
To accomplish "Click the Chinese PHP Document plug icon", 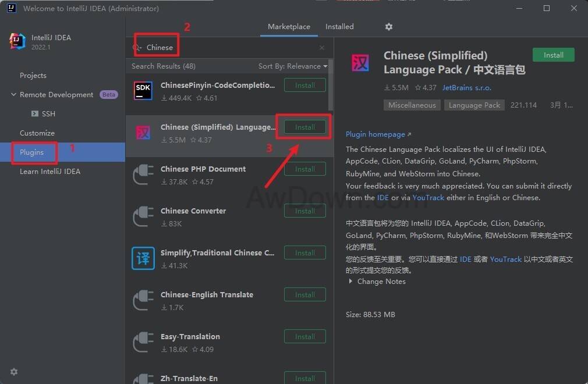I will 143,175.
